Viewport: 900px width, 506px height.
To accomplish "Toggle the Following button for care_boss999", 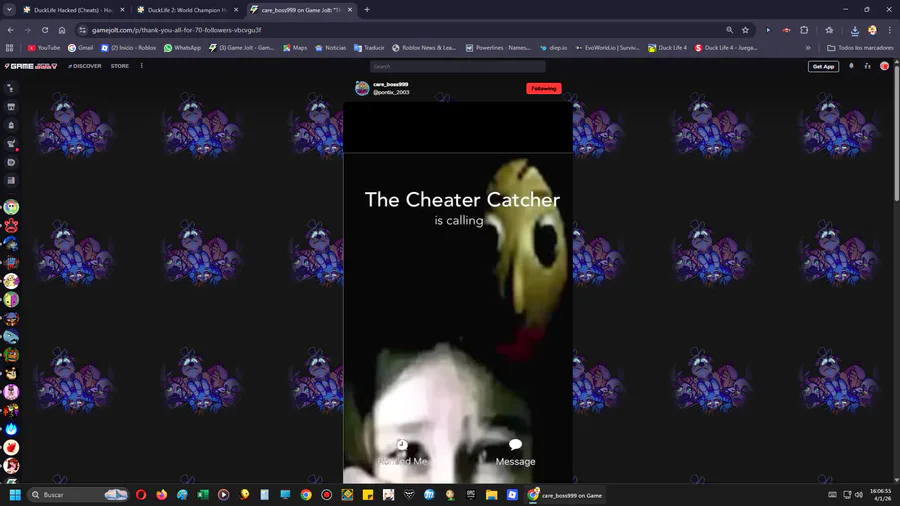I will tap(544, 88).
